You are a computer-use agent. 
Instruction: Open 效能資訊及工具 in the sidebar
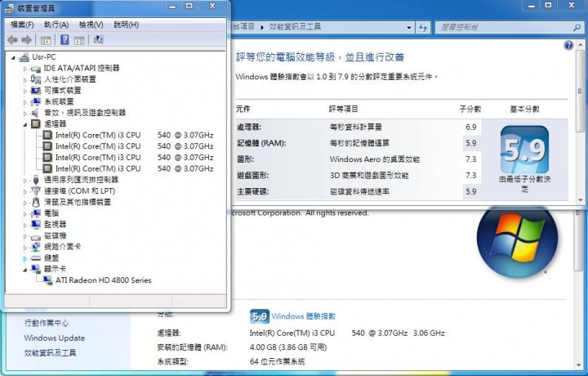51,353
